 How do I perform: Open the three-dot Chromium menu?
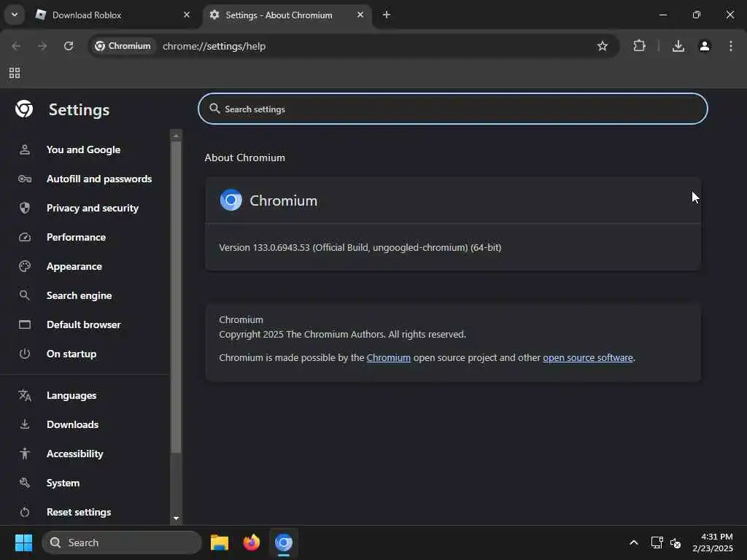731,46
